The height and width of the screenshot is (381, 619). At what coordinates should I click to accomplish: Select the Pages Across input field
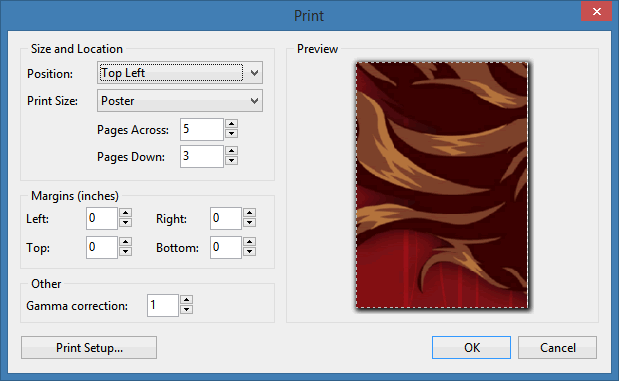pos(202,129)
